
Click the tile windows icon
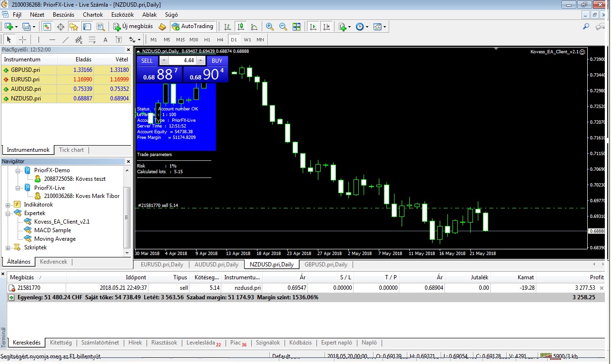(x=296, y=27)
